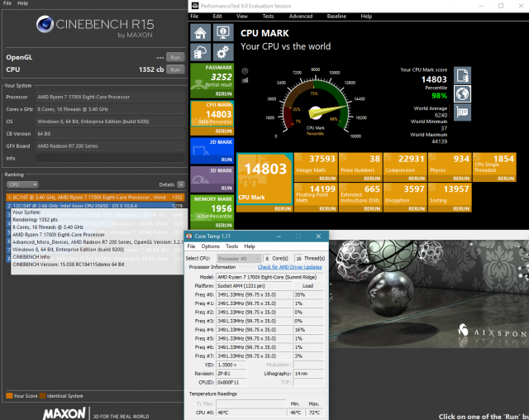Click the world comparison globe icon
529x420 pixels.
pyautogui.click(x=463, y=93)
